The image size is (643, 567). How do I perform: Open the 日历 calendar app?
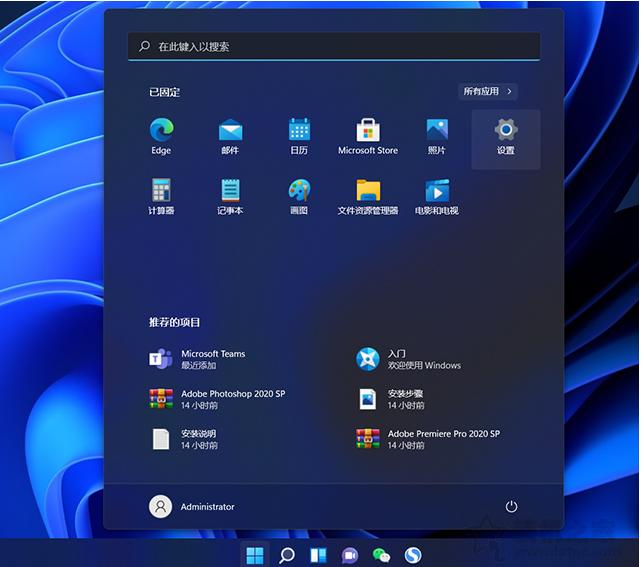(x=299, y=137)
